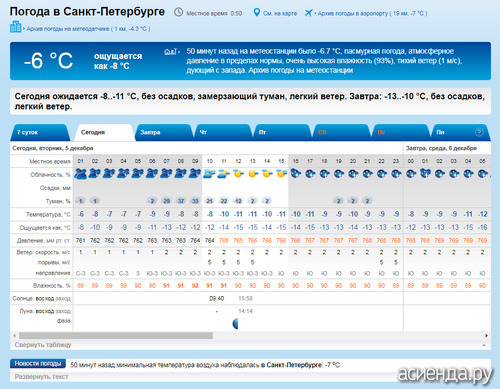Screen dimensions: 500x389
Task: Expand the news text via Развернуть текст
Action: 41,377
